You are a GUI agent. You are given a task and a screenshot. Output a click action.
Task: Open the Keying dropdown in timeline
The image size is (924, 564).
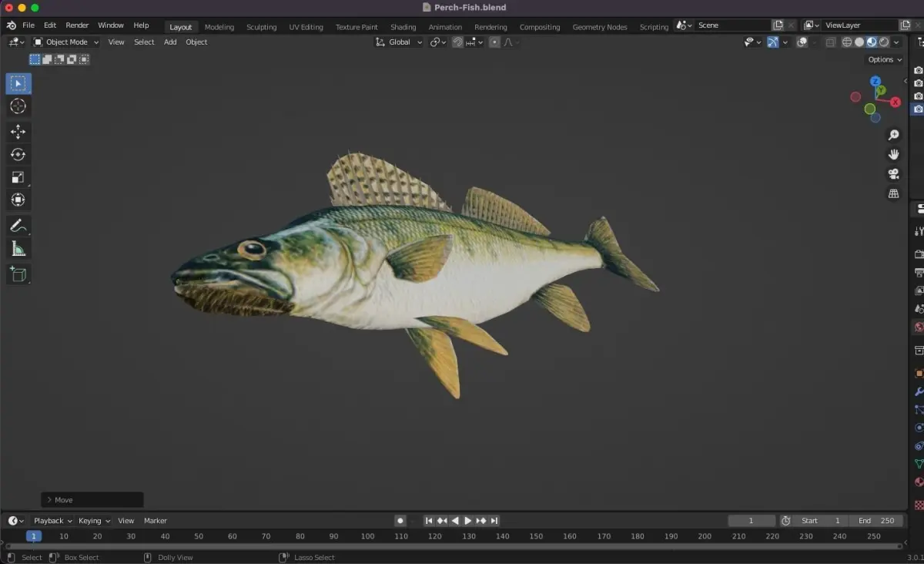tap(94, 521)
